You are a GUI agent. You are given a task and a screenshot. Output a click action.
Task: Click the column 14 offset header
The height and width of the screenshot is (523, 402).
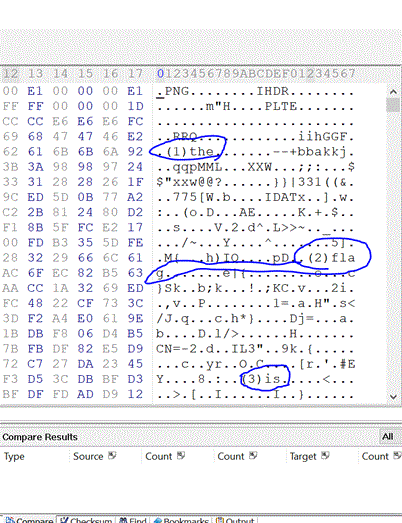60,73
